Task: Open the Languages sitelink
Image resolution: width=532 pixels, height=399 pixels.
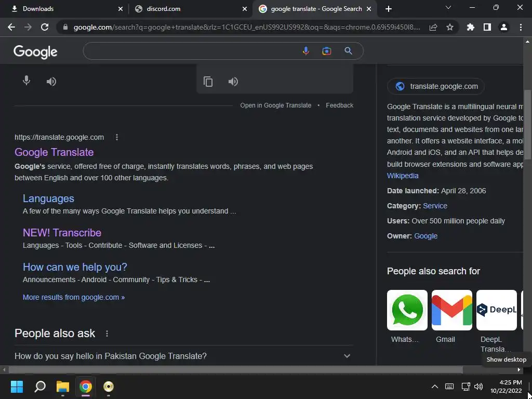Action: pos(48,198)
